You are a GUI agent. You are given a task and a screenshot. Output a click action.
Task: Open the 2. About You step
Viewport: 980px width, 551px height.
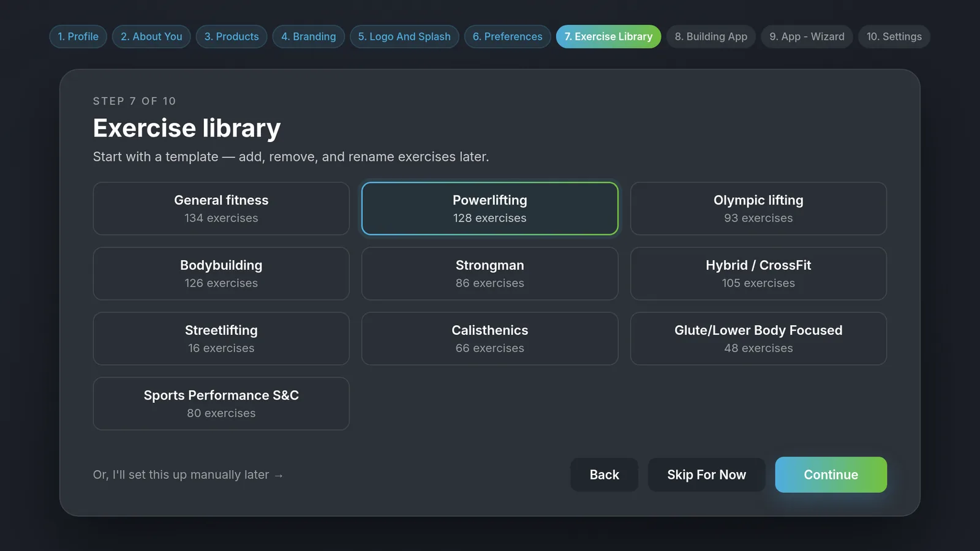pyautogui.click(x=151, y=37)
